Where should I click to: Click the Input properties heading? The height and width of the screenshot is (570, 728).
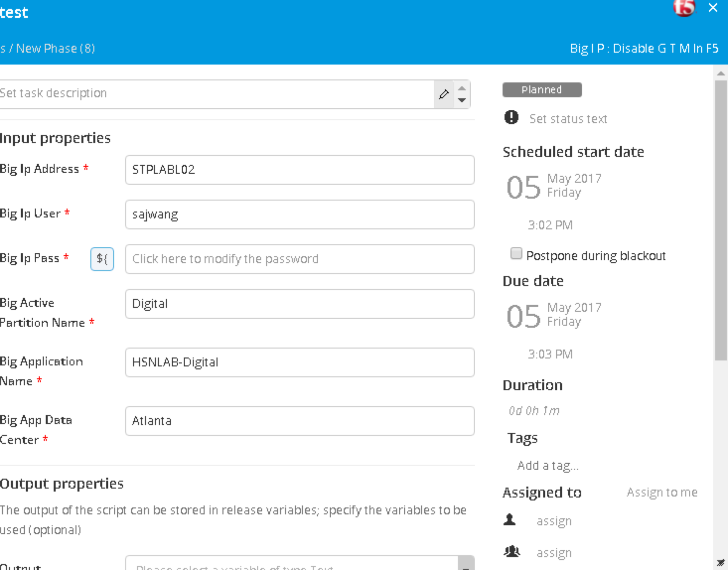(x=55, y=138)
